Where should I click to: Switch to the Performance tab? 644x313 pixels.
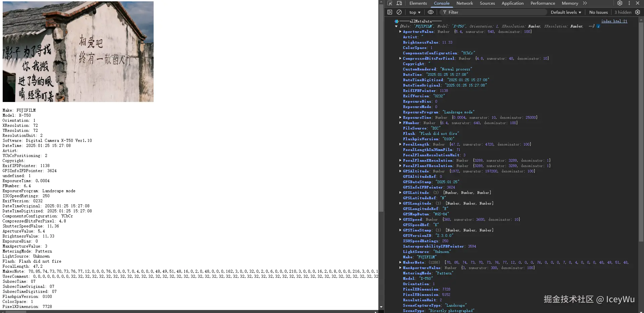543,3
